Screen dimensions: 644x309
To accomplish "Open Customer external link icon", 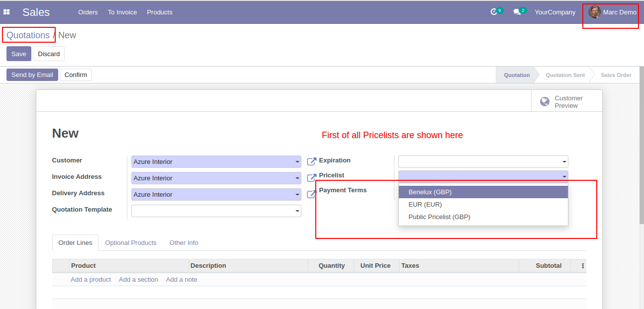I will (312, 161).
